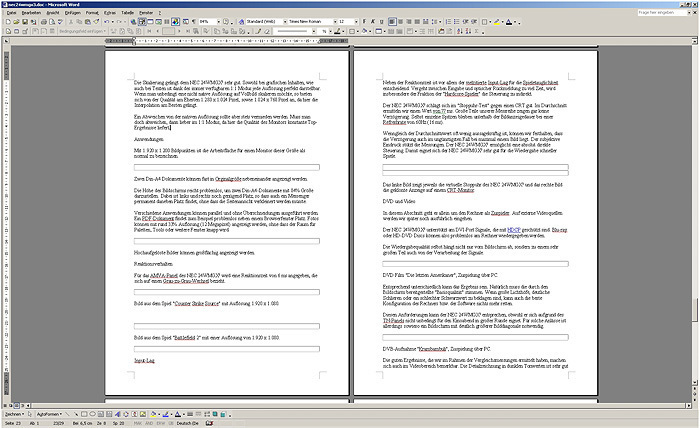Viewport: 700px width, 428px height.
Task: Run the spelling and grammar check
Action: (x=60, y=21)
